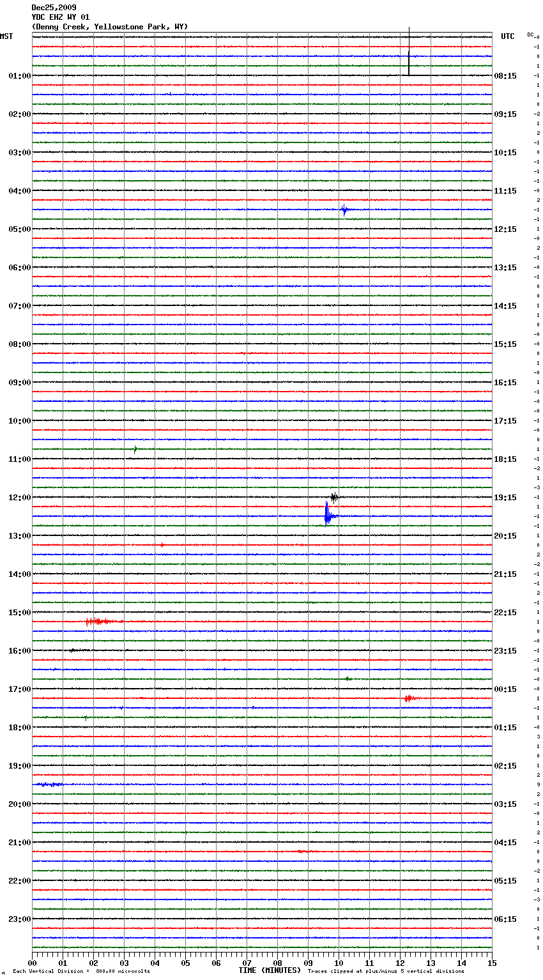
Task: Click the '00' minute tick label on the bottom axis
Action: [x=33, y=963]
